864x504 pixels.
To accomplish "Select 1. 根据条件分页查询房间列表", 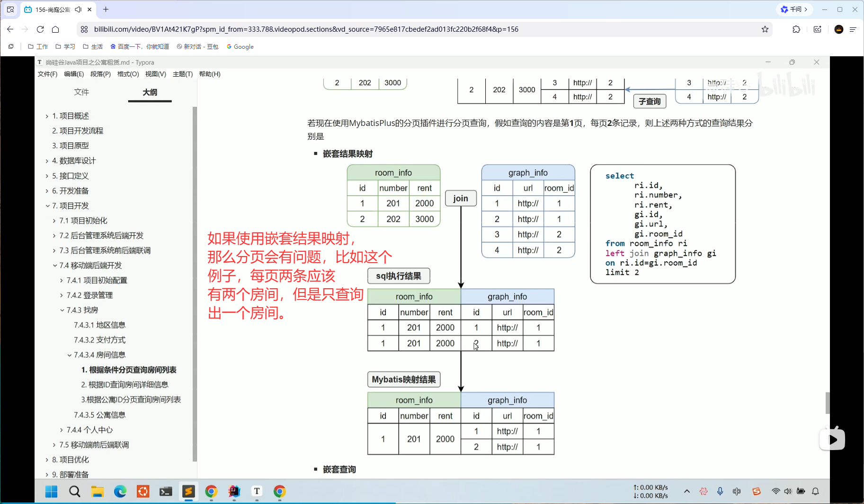I will pos(129,370).
